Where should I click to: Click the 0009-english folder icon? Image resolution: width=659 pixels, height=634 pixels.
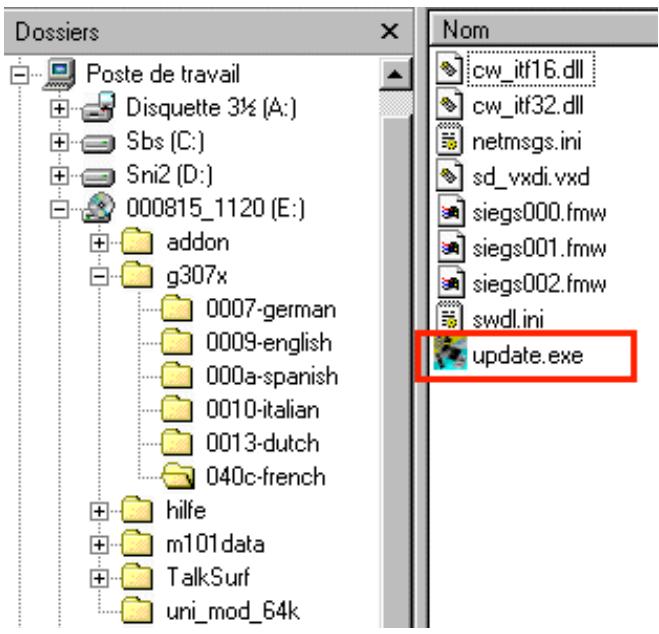[x=177, y=342]
